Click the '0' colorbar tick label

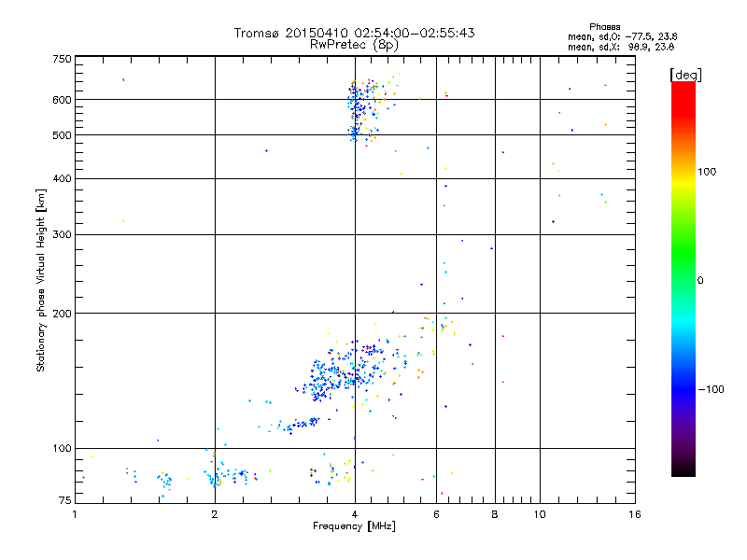tap(700, 281)
